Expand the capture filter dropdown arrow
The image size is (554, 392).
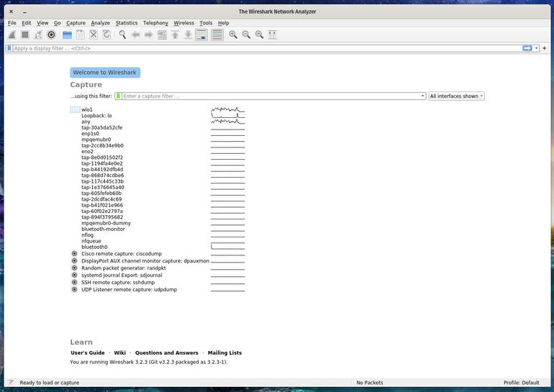point(422,96)
